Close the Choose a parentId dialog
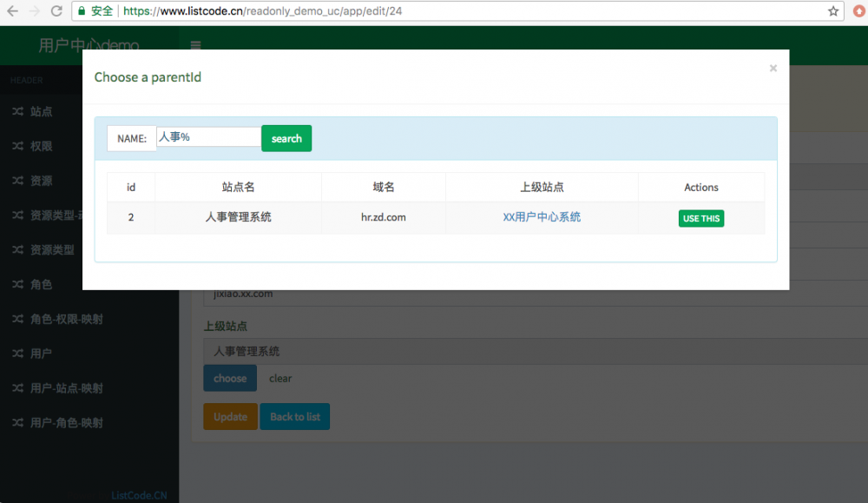Viewport: 868px width, 503px height. (x=773, y=68)
